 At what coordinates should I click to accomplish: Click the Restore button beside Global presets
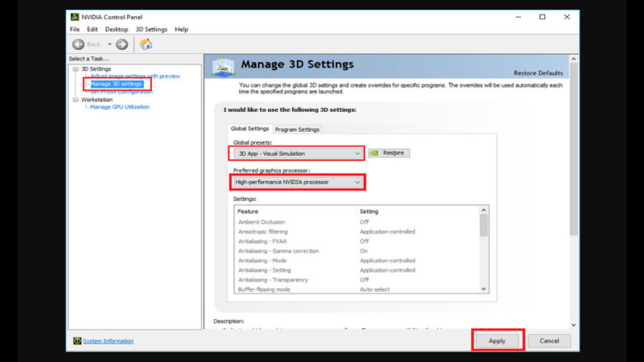pos(389,153)
